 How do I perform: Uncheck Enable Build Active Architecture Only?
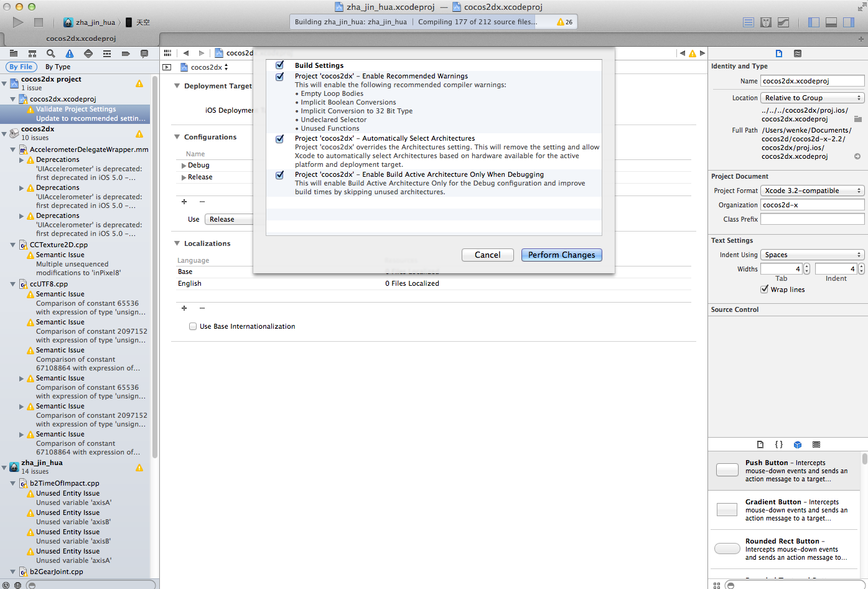[280, 175]
